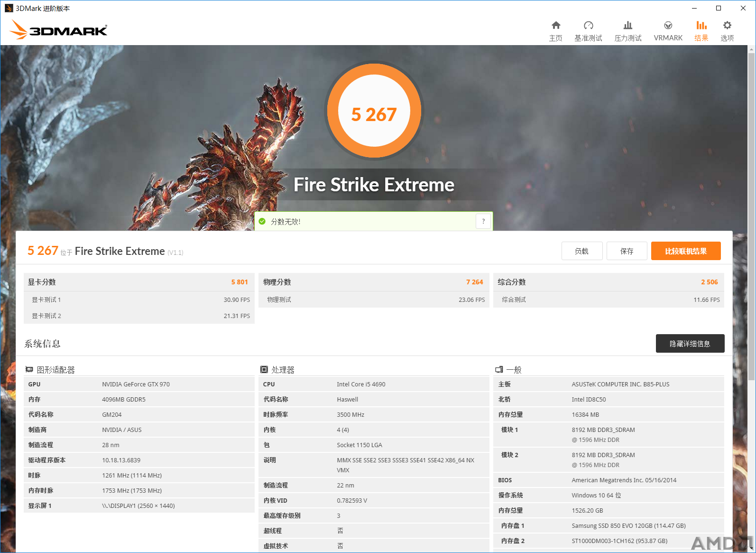The width and height of the screenshot is (756, 553).
Task: Click operating system Windows 10 64 位
Action: click(x=596, y=496)
